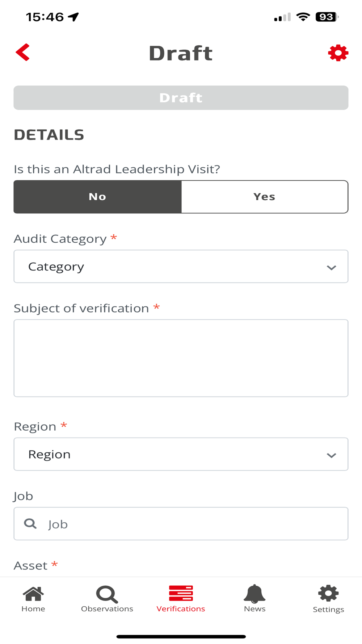The width and height of the screenshot is (362, 644).
Task: Open the News bell icon
Action: (x=254, y=594)
